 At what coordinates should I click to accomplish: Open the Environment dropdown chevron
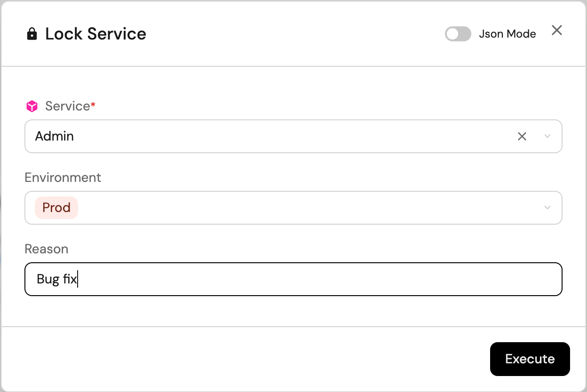[547, 208]
